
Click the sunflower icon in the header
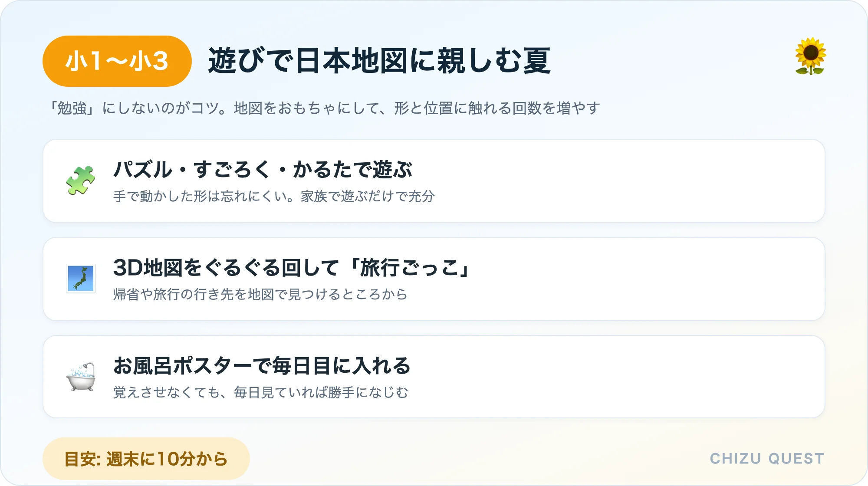point(810,56)
